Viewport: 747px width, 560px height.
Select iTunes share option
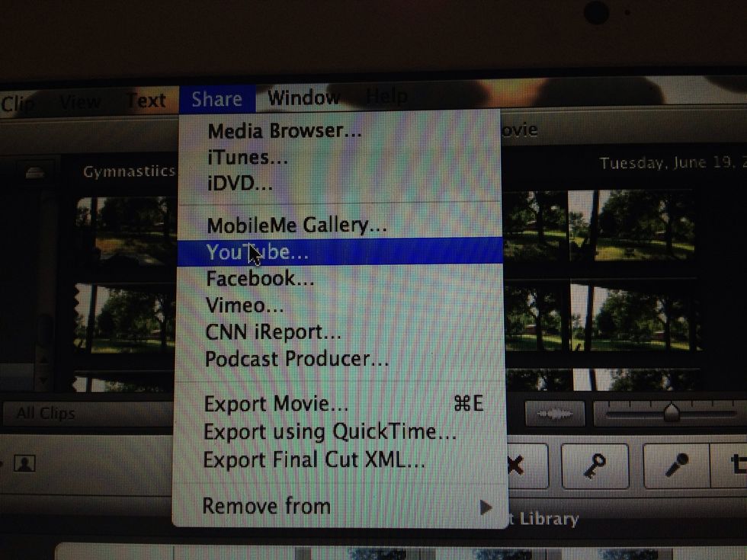tap(339, 157)
